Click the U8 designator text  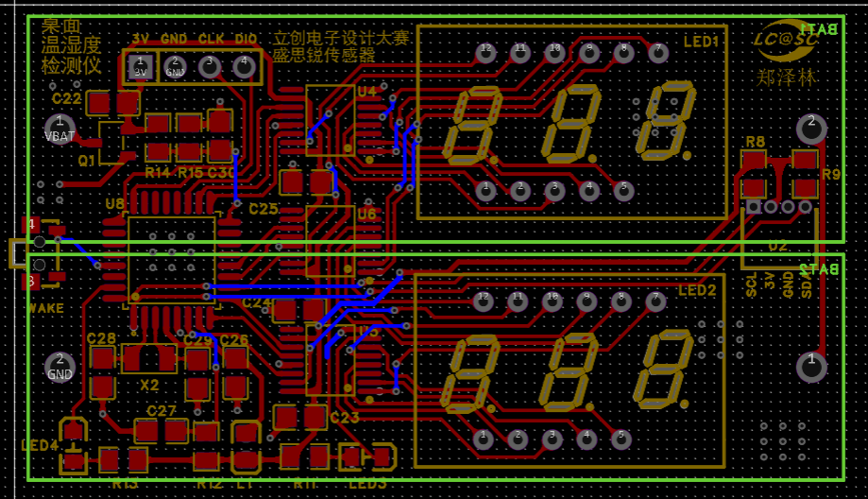coord(114,204)
